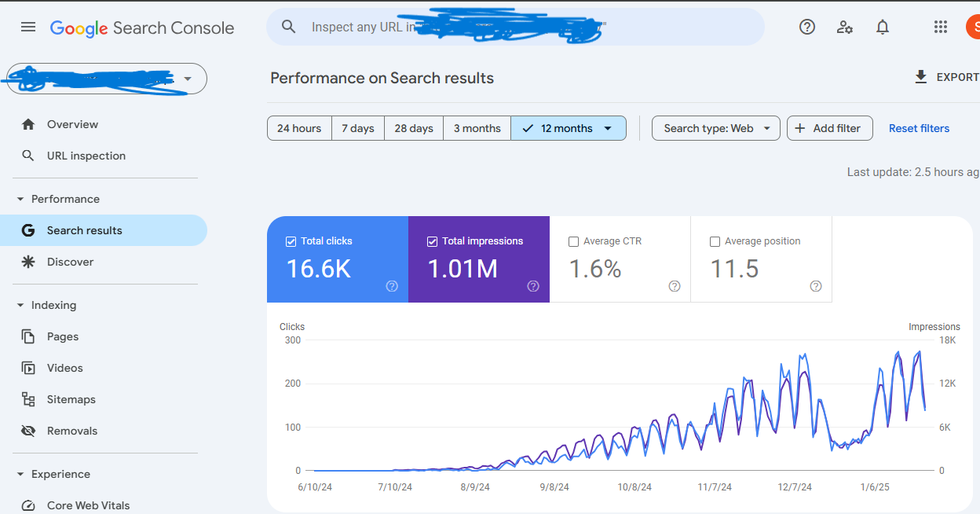The image size is (980, 514).
Task: Select the 3 months range tab
Action: coord(477,128)
